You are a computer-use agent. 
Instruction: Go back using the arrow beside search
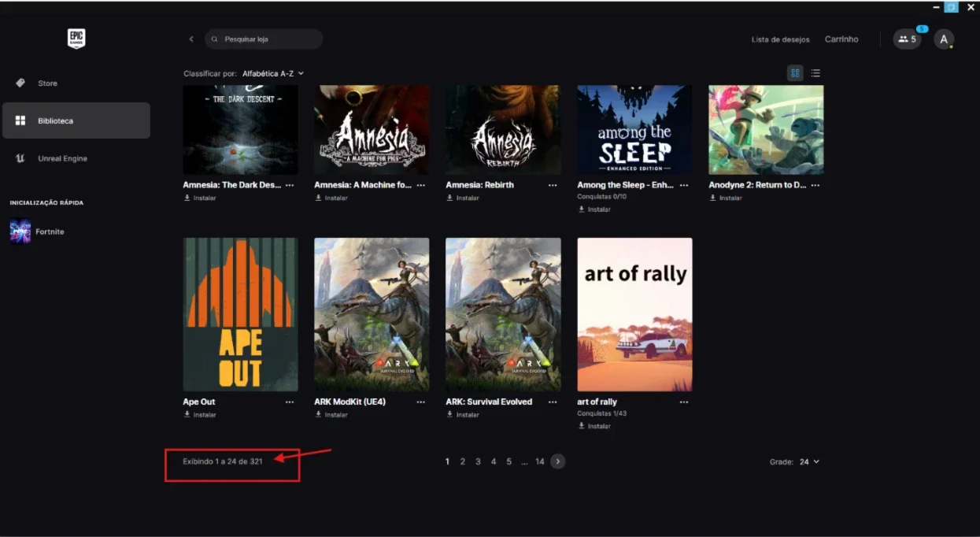(x=190, y=39)
